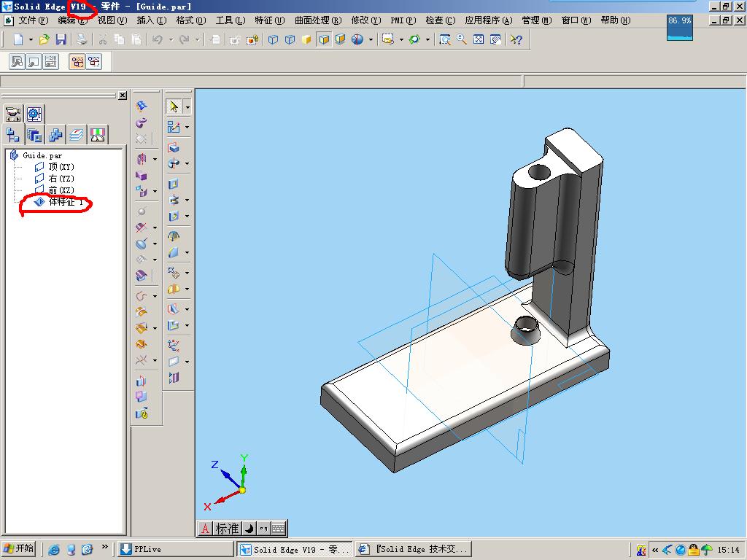The width and height of the screenshot is (747, 560).
Task: Expand the Select tool dropdown arrow
Action: (187, 107)
